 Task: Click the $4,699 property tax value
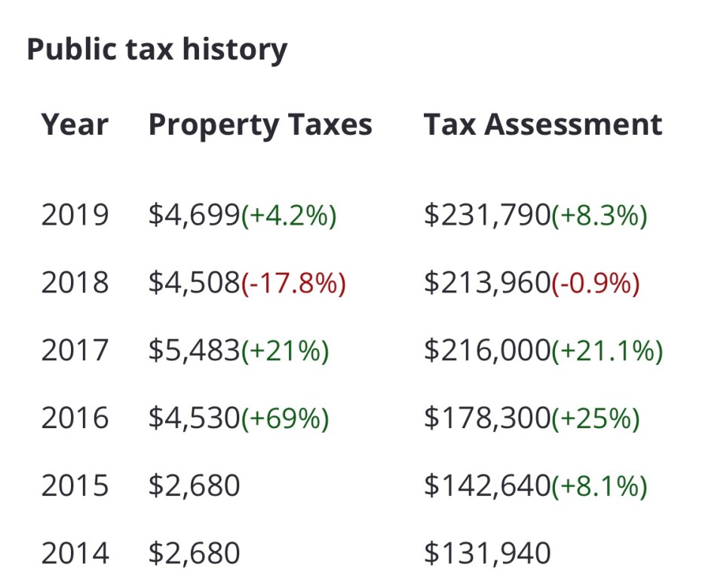(194, 216)
